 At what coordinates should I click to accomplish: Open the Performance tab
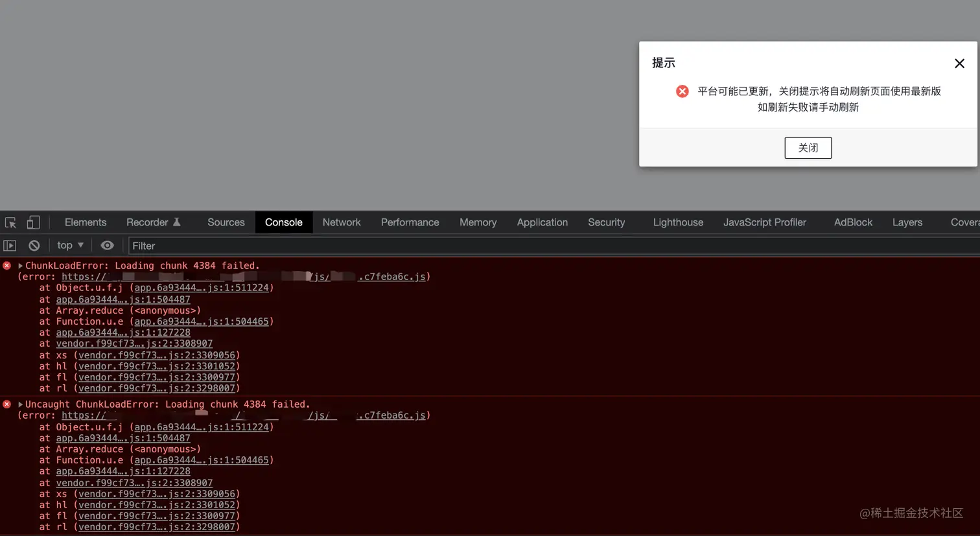[x=410, y=222]
